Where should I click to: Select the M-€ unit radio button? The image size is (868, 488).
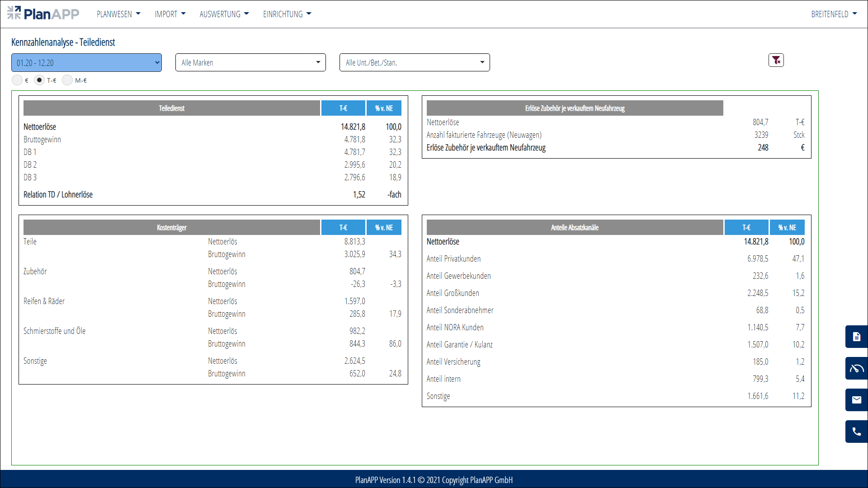(67, 80)
